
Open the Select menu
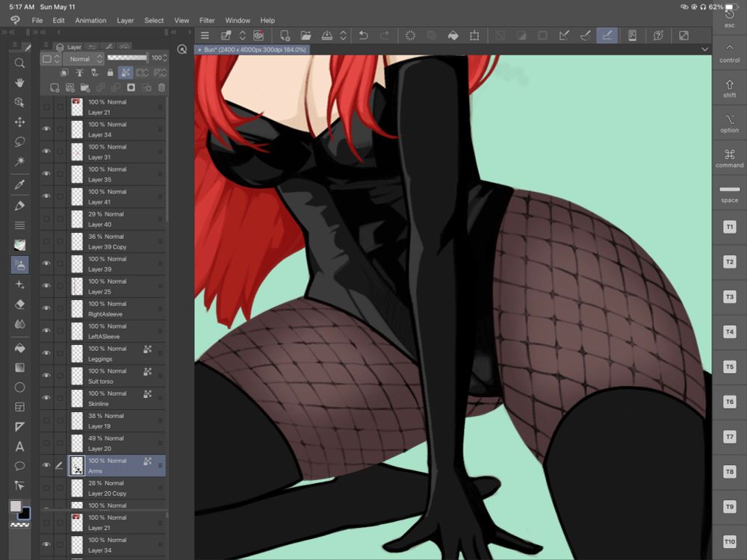[x=154, y=20]
